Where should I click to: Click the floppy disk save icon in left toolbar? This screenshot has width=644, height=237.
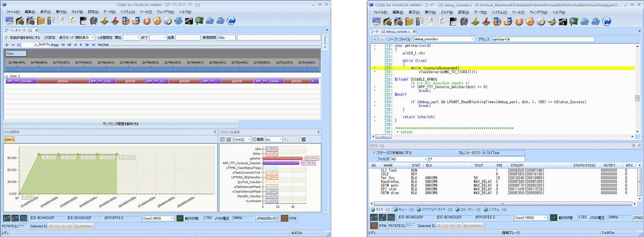pyautogui.click(x=83, y=21)
